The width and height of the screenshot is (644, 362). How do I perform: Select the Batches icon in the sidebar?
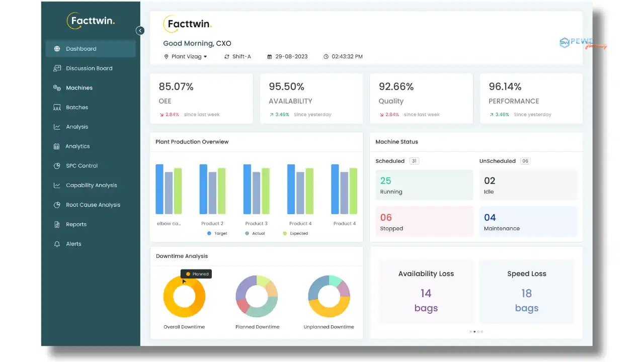point(57,107)
